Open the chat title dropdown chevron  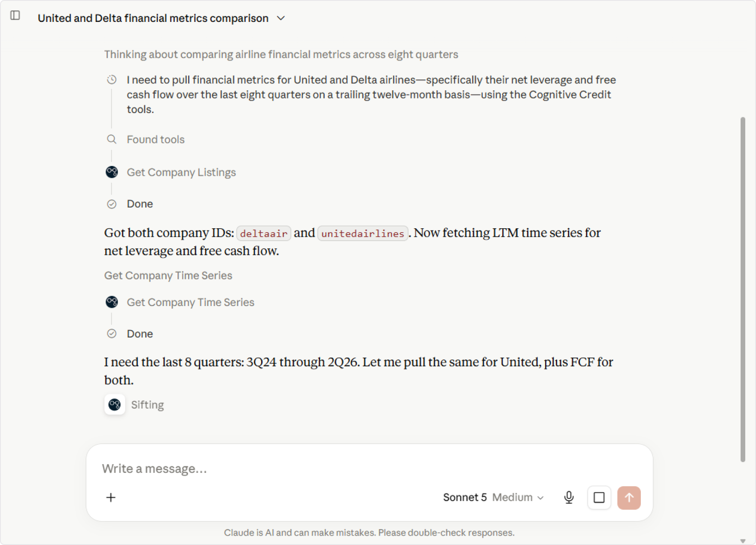(x=281, y=18)
